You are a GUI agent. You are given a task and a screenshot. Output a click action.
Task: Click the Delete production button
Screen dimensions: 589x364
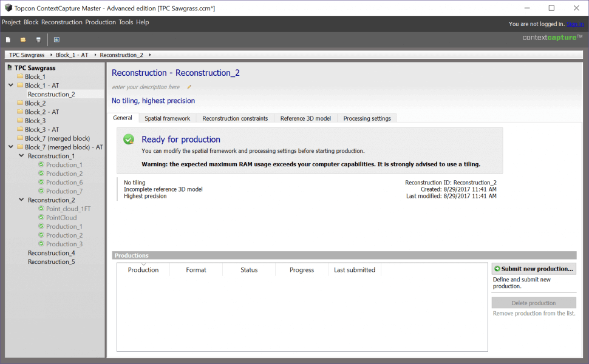click(x=533, y=303)
